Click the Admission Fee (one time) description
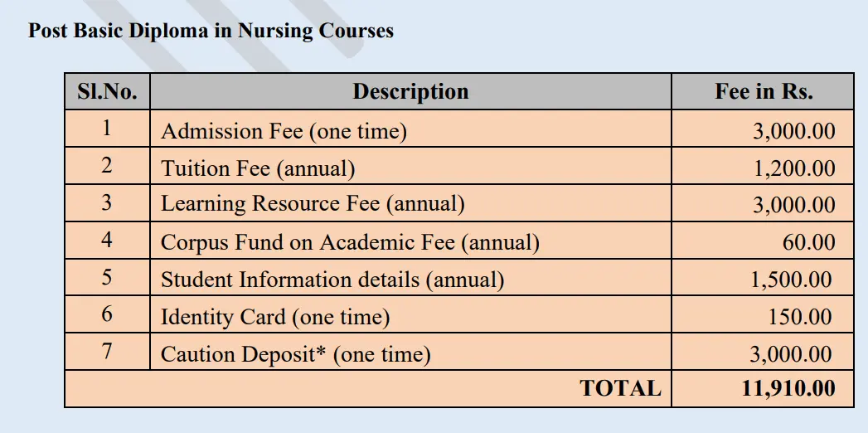 coord(284,131)
